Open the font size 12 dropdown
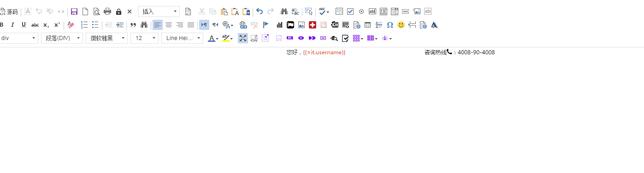 tap(144, 38)
